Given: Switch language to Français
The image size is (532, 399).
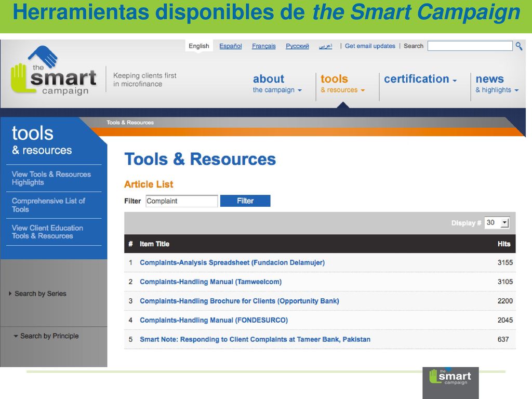Looking at the screenshot, I should 263,46.
